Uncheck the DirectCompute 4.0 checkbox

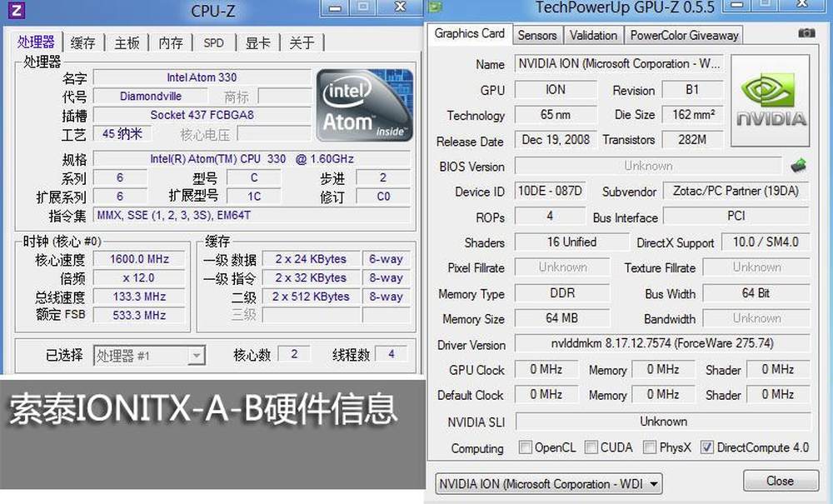707,447
